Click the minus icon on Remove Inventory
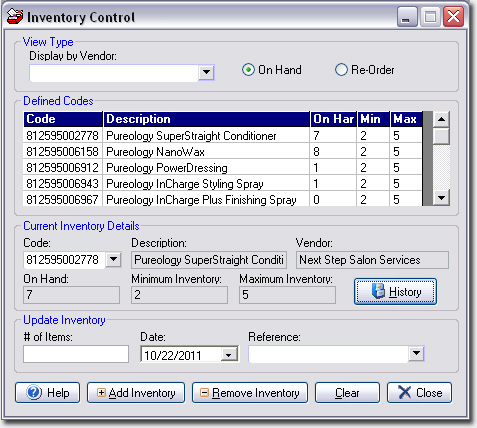This screenshot has width=477, height=428. click(204, 392)
